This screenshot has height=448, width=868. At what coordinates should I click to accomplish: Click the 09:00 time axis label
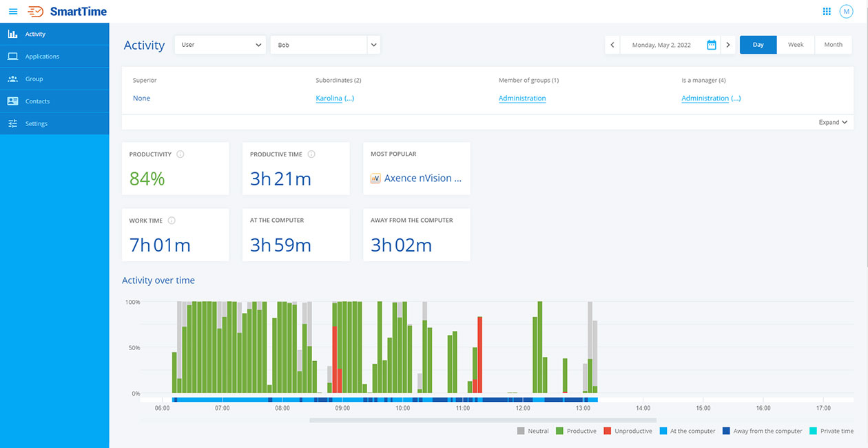click(342, 408)
